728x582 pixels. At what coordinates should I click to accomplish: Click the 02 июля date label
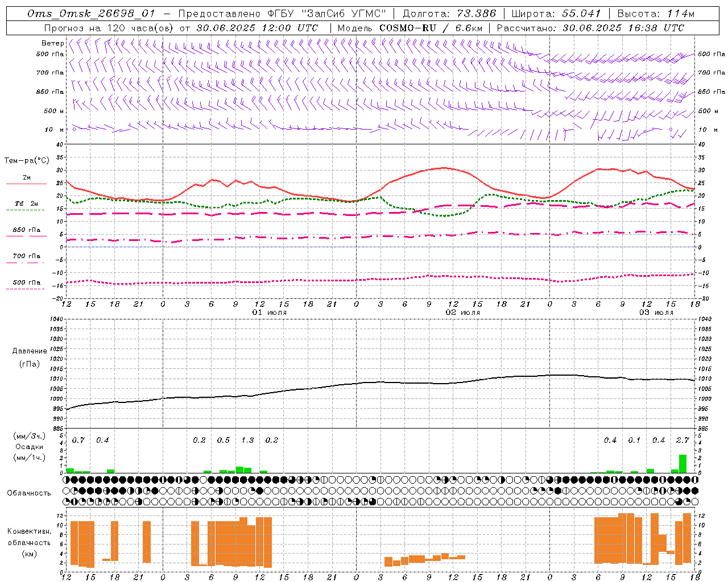(462, 313)
